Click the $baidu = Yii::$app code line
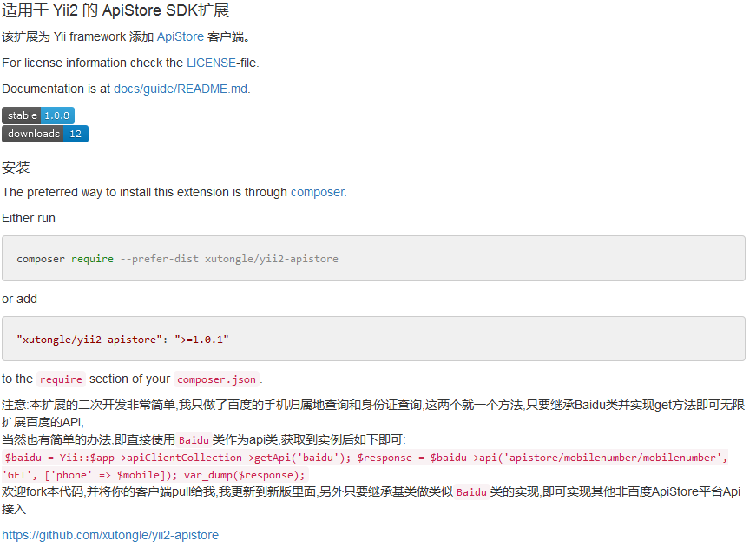 [x=366, y=458]
